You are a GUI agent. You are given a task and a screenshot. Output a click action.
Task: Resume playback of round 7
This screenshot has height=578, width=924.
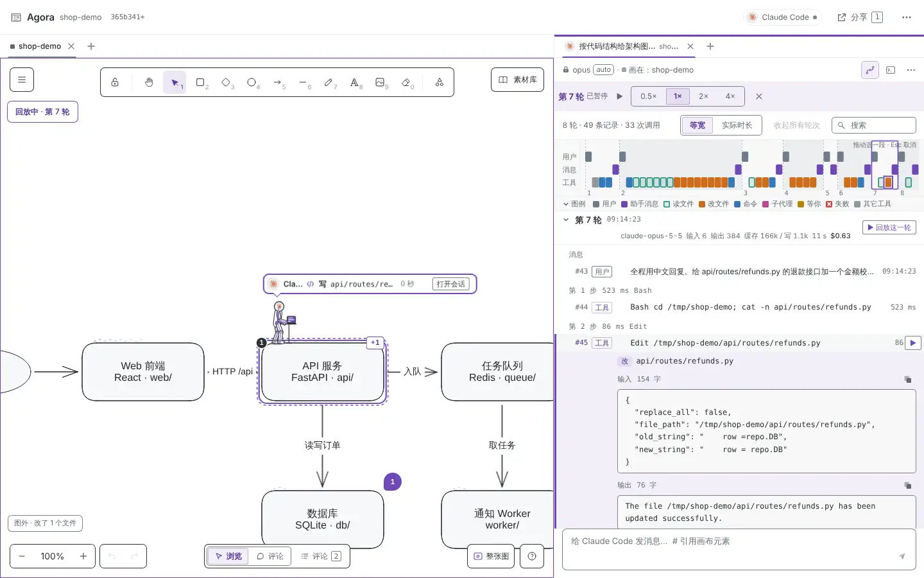pos(619,96)
